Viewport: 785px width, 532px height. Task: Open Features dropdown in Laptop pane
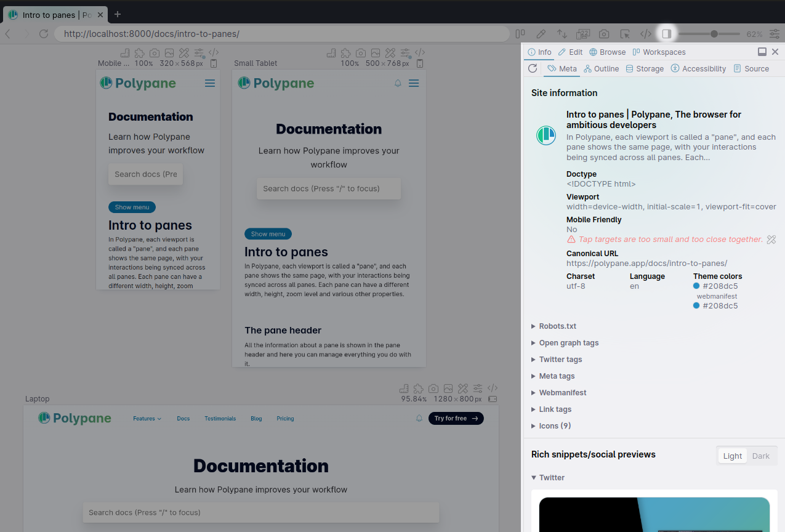147,419
